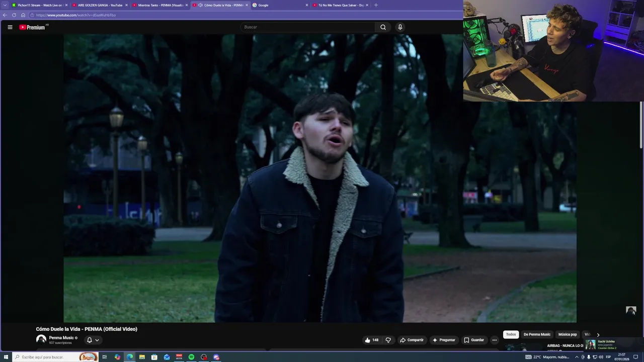Dislike the video with thumbs down
Image resolution: width=644 pixels, height=362 pixels.
click(x=388, y=340)
